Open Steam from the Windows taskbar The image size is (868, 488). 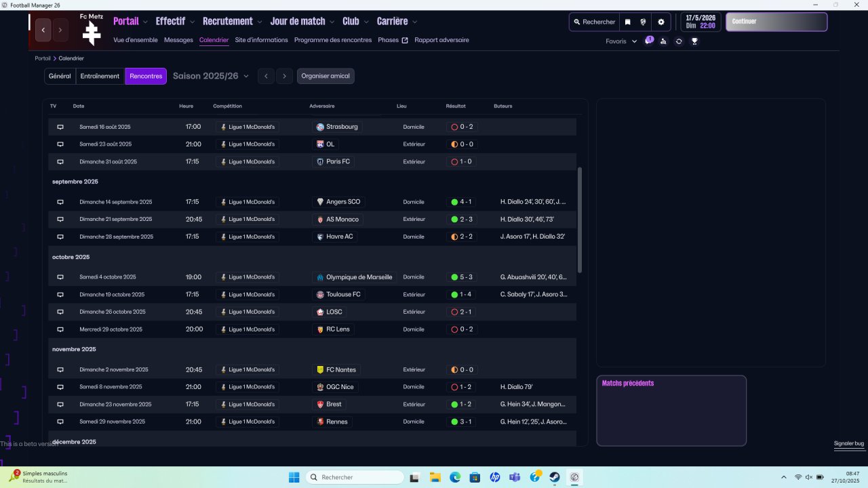pyautogui.click(x=555, y=477)
